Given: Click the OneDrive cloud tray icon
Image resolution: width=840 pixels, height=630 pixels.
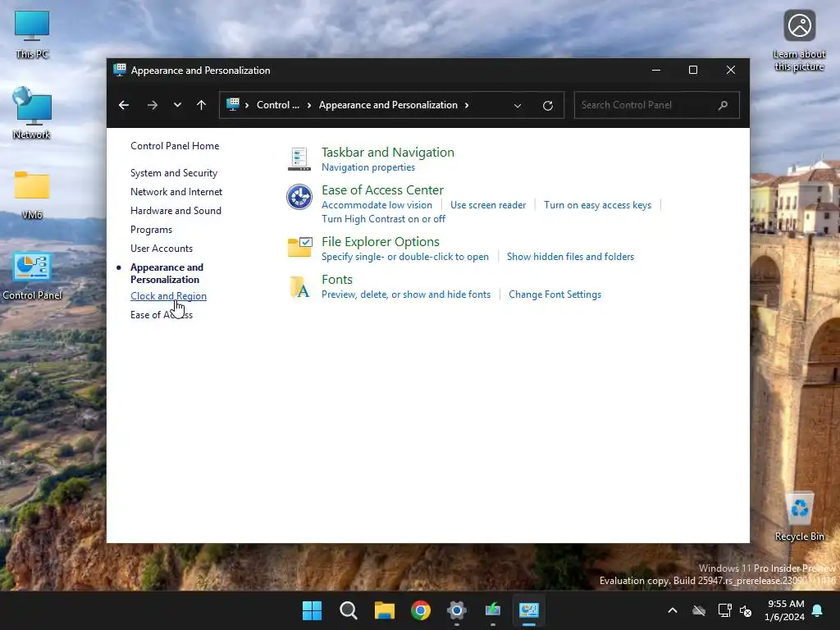Looking at the screenshot, I should (x=699, y=610).
